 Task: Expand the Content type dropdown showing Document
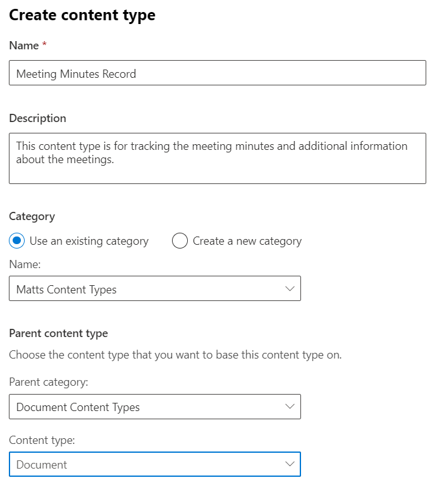click(155, 464)
